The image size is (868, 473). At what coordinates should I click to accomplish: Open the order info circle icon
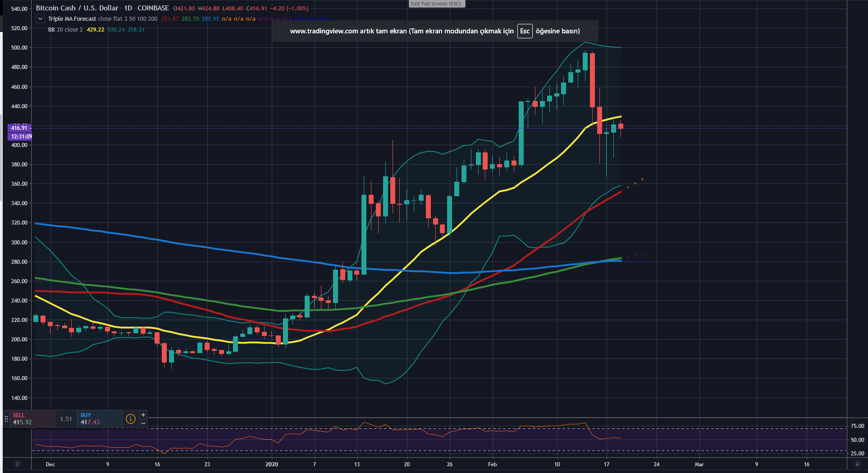[131, 419]
